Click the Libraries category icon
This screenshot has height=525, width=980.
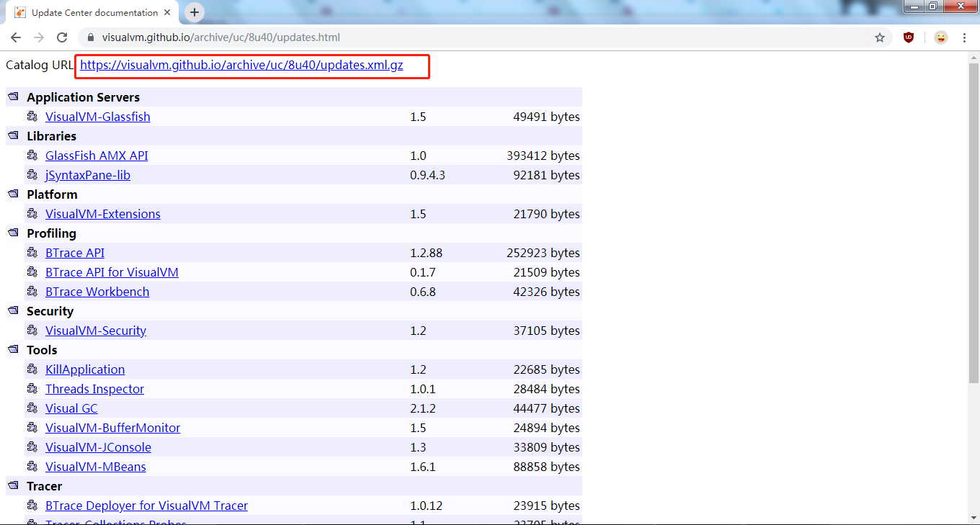tap(14, 135)
